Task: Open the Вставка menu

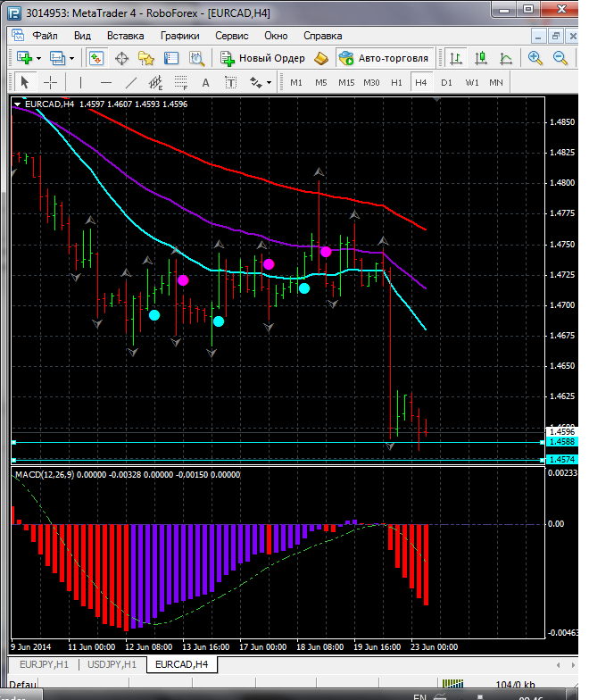Action: [x=125, y=36]
